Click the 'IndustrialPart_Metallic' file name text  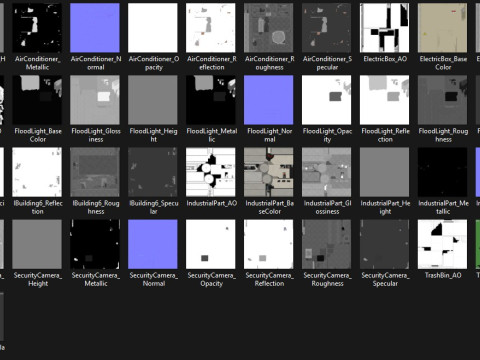coord(443,207)
